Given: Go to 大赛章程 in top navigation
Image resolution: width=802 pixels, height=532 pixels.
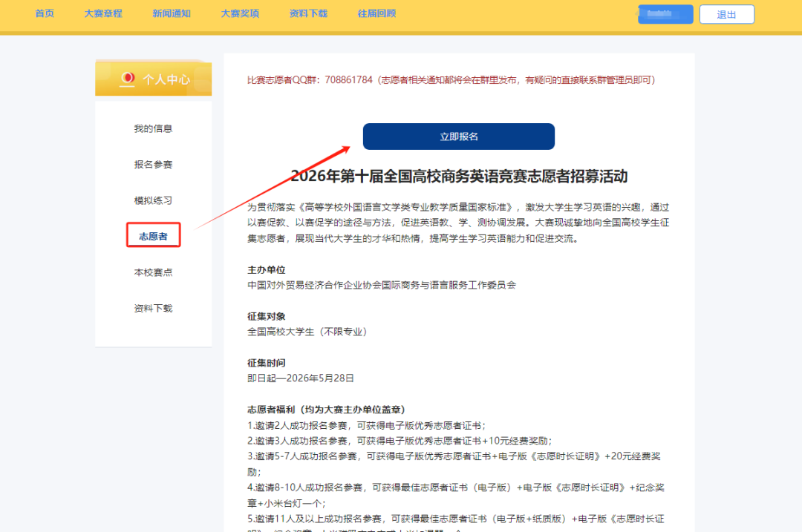Looking at the screenshot, I should 103,13.
